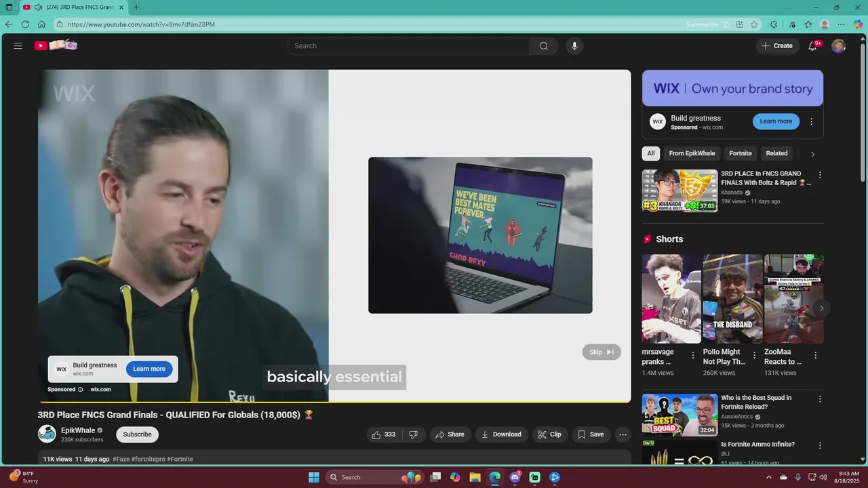This screenshot has height=488, width=868.
Task: Click the ad progress bar under video
Action: coord(334,403)
